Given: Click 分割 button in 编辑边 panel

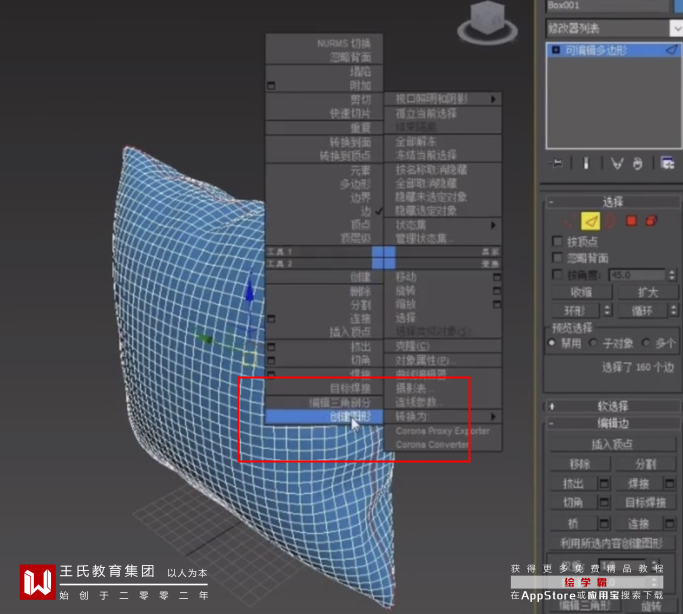Looking at the screenshot, I should click(x=645, y=464).
